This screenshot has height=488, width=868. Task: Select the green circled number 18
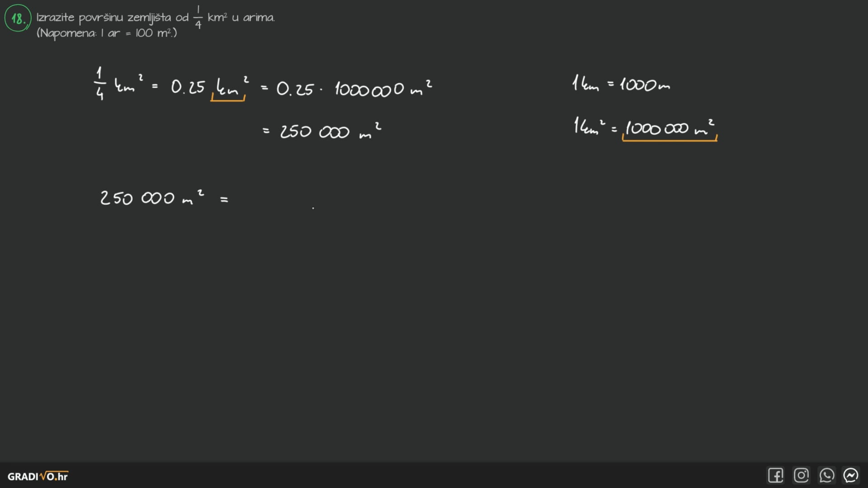click(18, 18)
